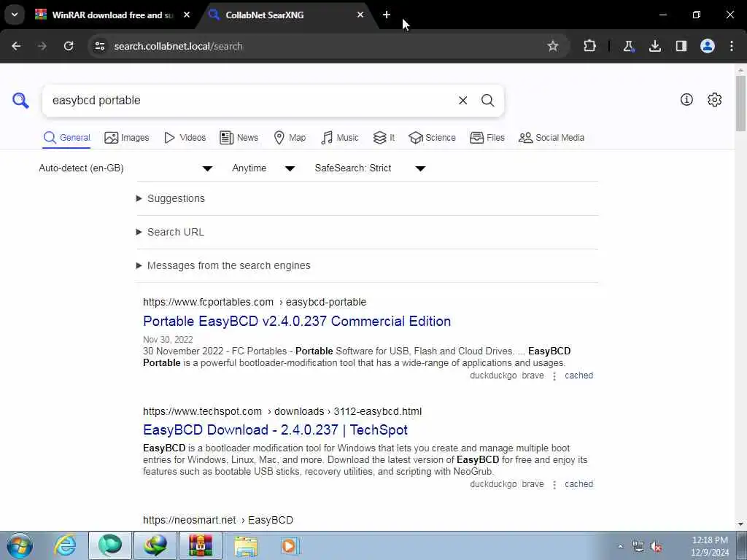Open the browser profile avatar
747x560 pixels.
click(708, 46)
